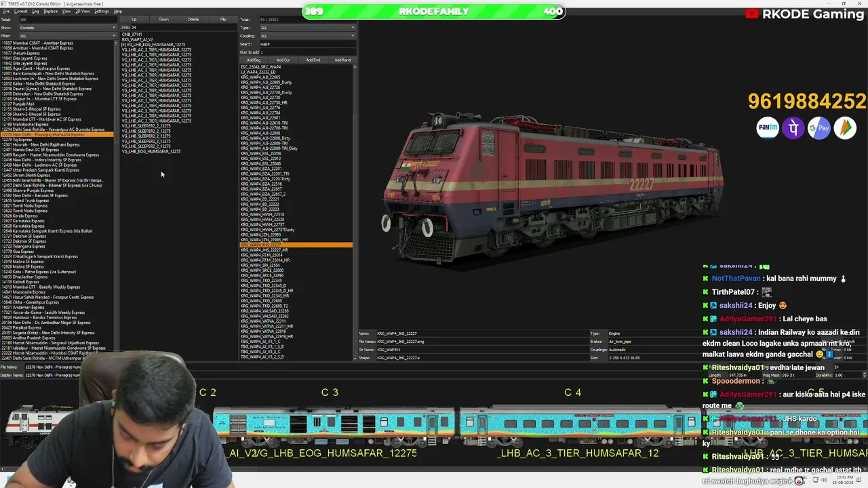Open the Help menu
Viewport: 868px width, 488px height.
click(118, 12)
